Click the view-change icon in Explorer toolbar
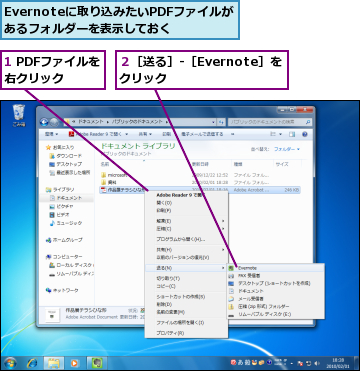The image size is (360, 371). pos(273,134)
